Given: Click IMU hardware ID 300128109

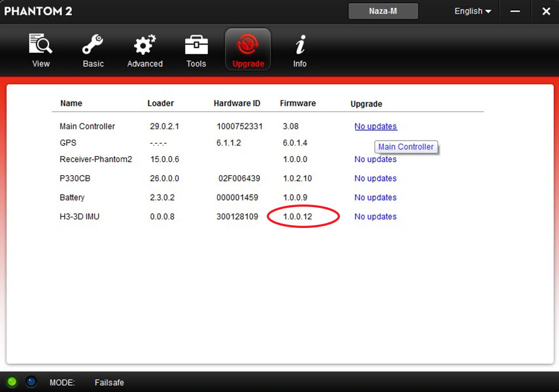Looking at the screenshot, I should [237, 216].
